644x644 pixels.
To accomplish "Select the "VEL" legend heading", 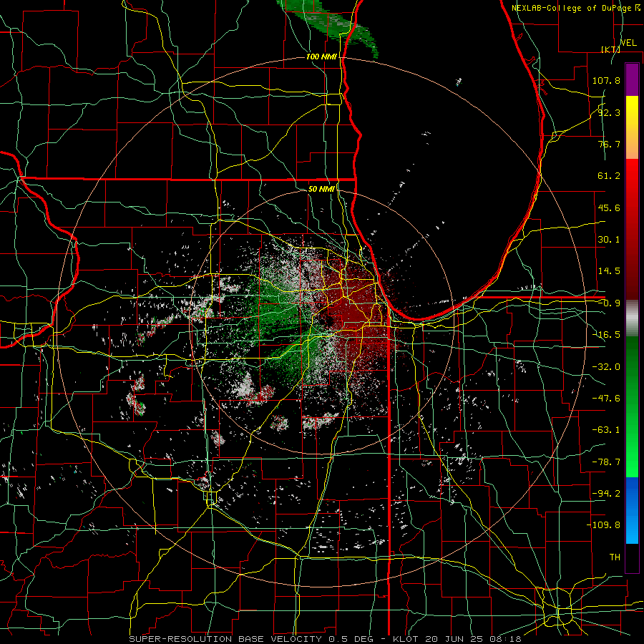I will (628, 43).
